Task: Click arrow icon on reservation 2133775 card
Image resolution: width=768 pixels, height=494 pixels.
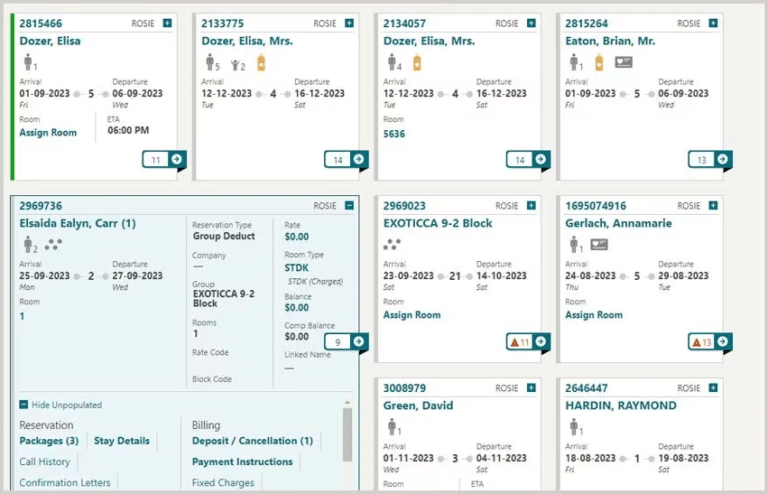Action: click(x=359, y=159)
